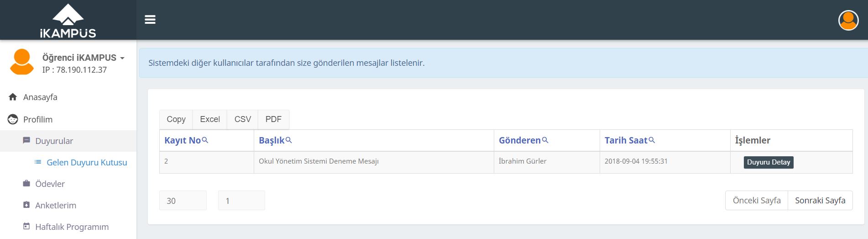Image resolution: width=868 pixels, height=239 pixels.
Task: Open Gelen Duyuru Kutusu menu item
Action: click(x=87, y=162)
